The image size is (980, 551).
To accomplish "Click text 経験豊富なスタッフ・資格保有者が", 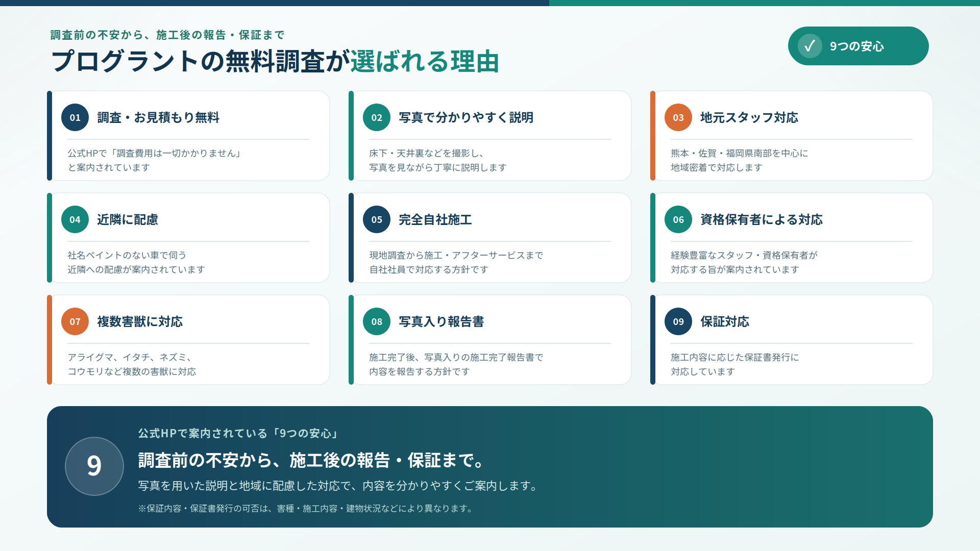I will coord(744,255).
